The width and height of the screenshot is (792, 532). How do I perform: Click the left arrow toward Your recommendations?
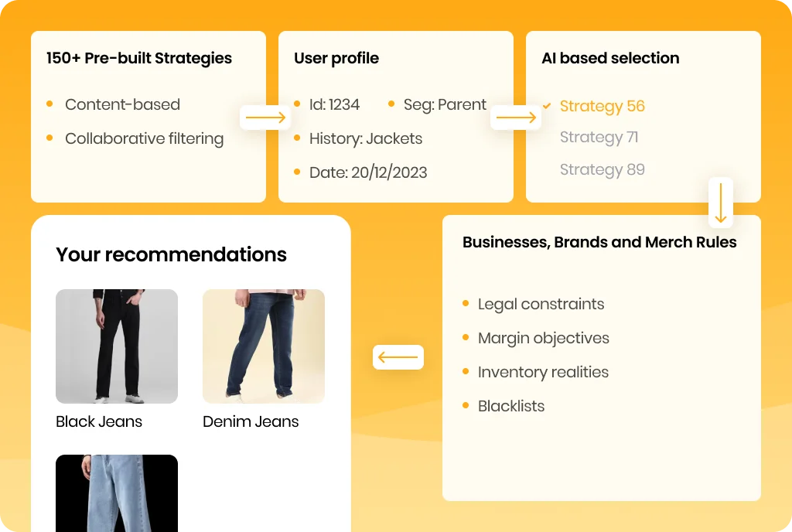(398, 357)
